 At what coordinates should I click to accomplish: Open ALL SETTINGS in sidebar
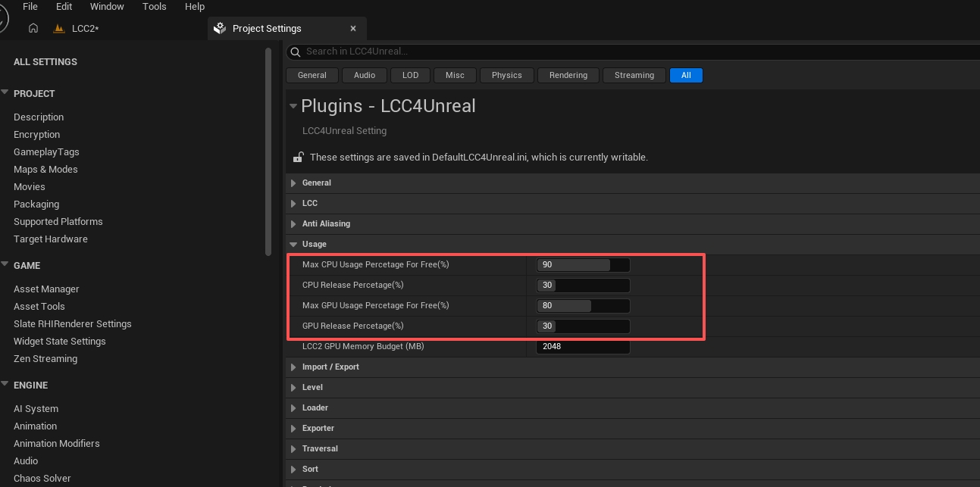click(x=45, y=61)
